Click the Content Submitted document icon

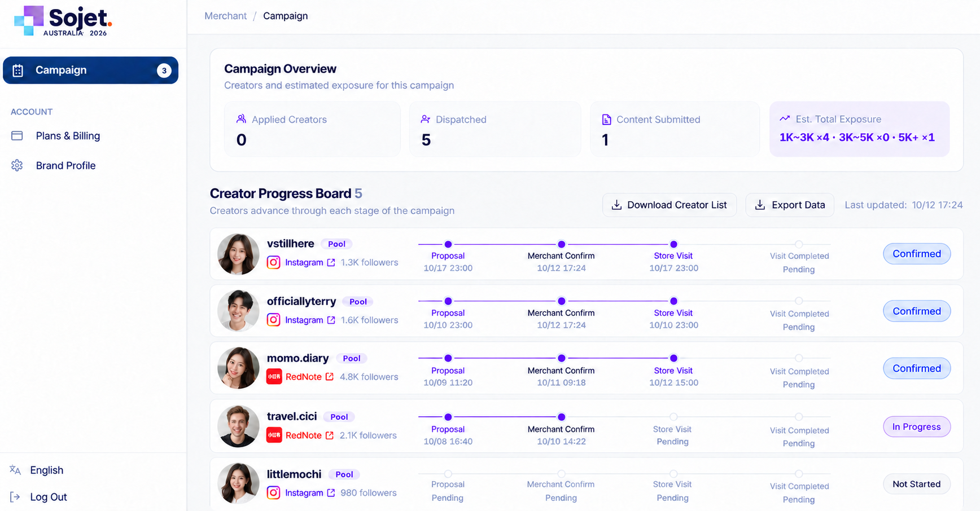click(x=606, y=119)
